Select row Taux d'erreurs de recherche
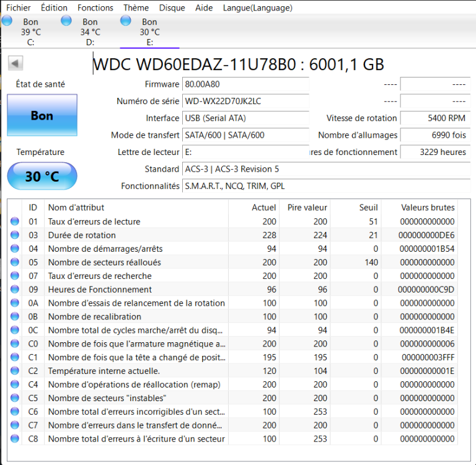This screenshot has width=476, height=465. click(x=232, y=276)
